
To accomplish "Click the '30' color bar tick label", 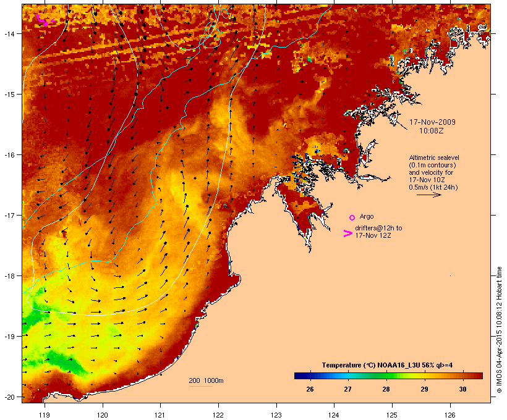I will click(x=462, y=389).
